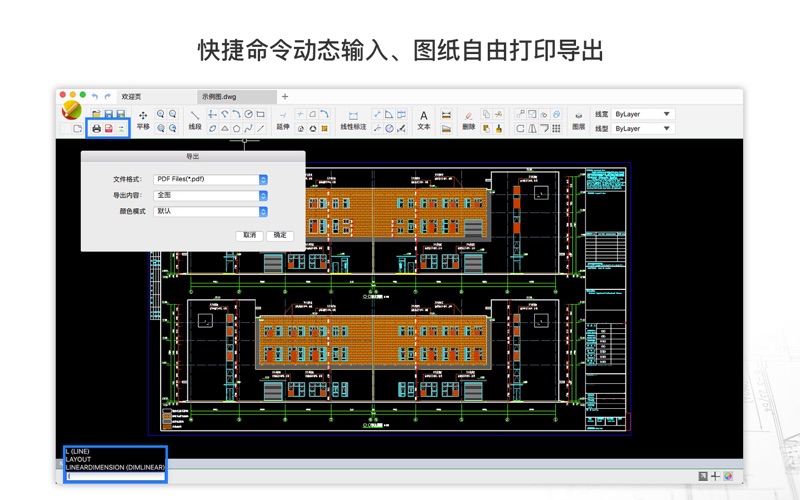Select the 线段 line tool
This screenshot has width=800, height=500.
coord(195,120)
